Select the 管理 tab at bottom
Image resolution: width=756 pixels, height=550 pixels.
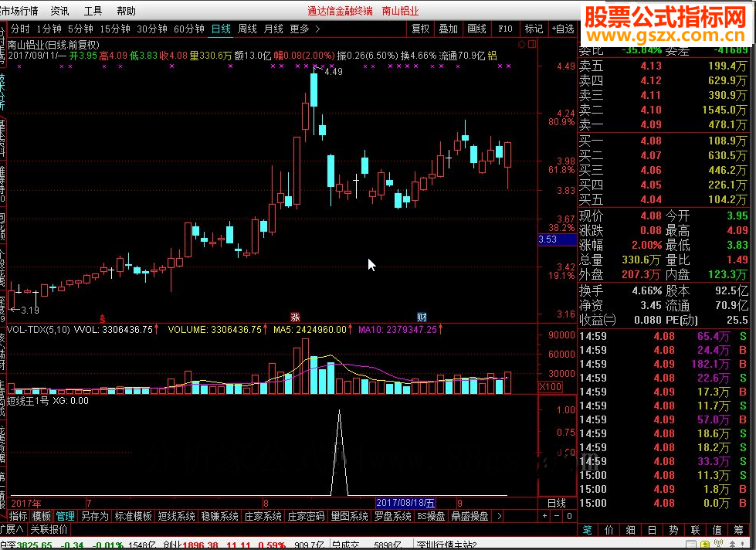click(65, 516)
